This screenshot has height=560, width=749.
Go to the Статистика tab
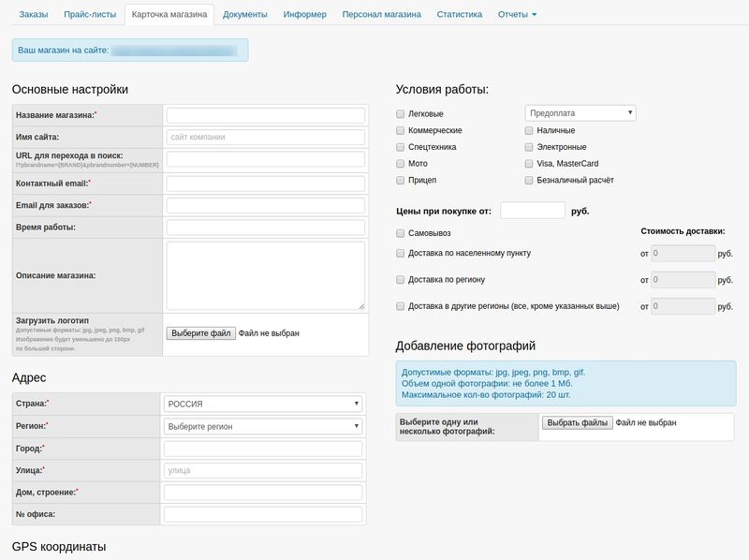(459, 15)
